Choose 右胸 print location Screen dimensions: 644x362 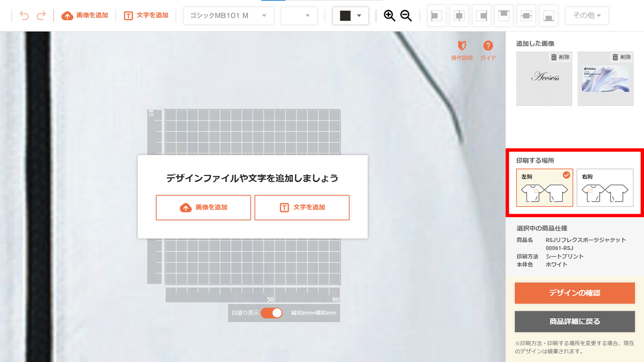point(605,188)
